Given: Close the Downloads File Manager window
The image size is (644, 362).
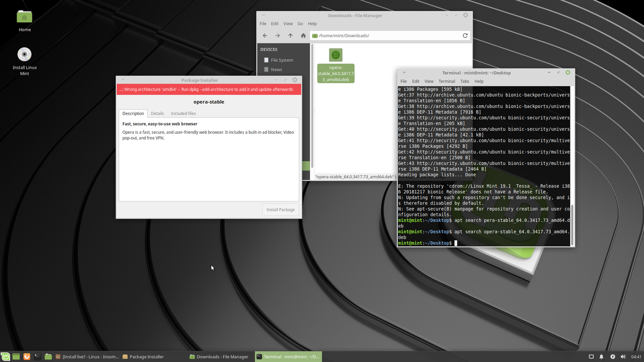Looking at the screenshot, I should pos(465,15).
